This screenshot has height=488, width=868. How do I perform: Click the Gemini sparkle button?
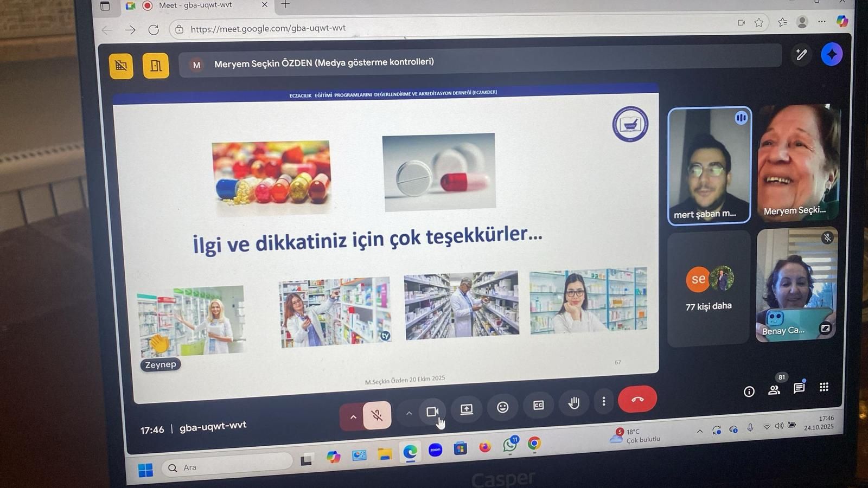(x=831, y=54)
